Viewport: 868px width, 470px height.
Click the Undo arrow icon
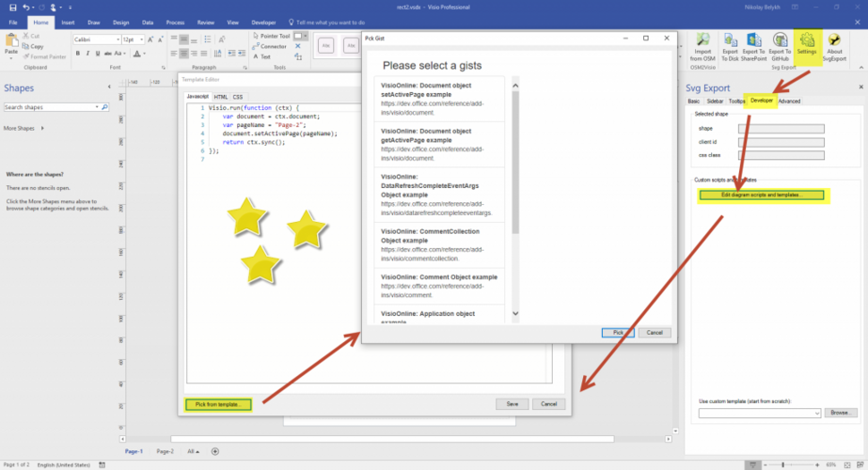(x=25, y=8)
